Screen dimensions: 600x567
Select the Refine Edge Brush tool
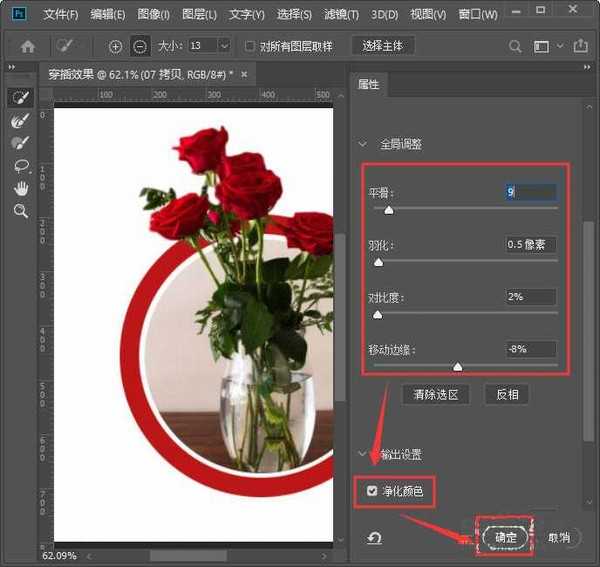click(x=19, y=121)
